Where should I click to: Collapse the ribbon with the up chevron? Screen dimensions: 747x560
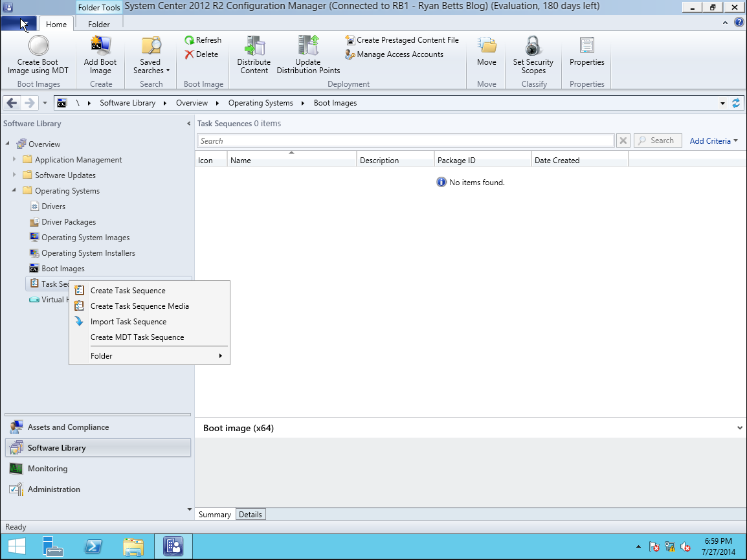tap(725, 23)
